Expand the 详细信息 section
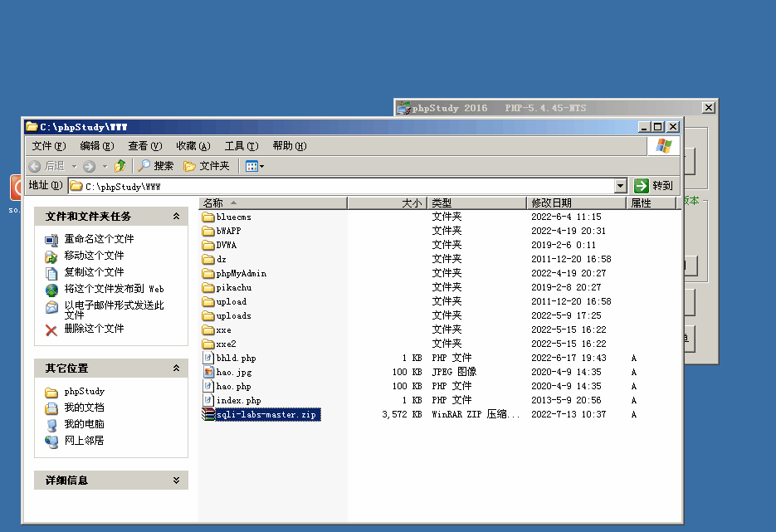 coord(175,480)
